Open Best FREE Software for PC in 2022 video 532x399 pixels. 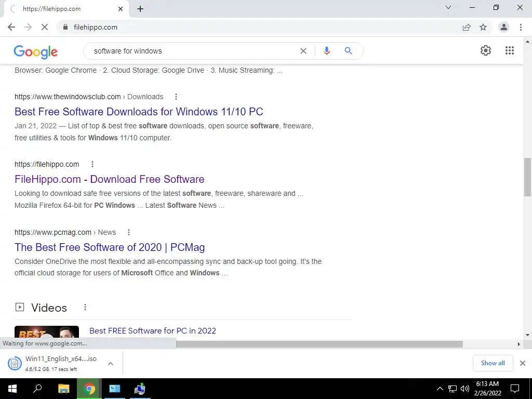click(153, 331)
